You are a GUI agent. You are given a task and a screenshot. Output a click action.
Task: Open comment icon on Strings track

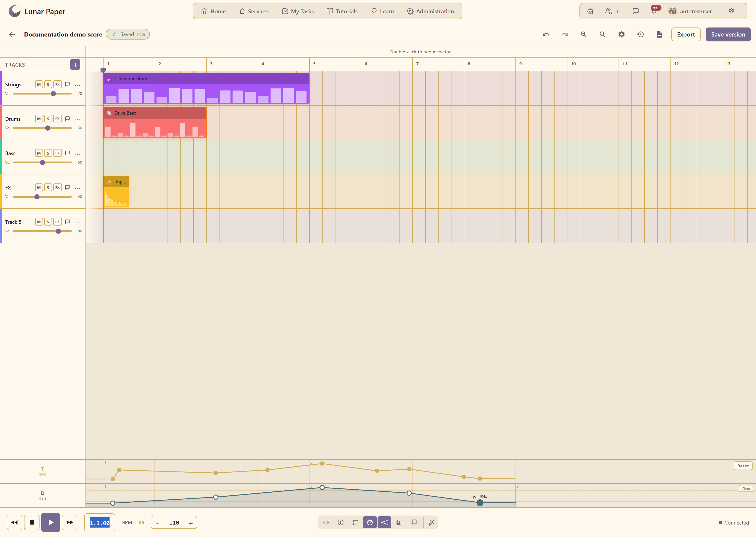click(67, 84)
